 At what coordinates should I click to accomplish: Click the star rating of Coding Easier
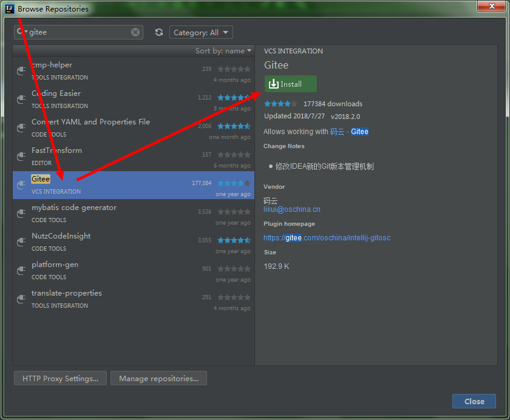234,98
